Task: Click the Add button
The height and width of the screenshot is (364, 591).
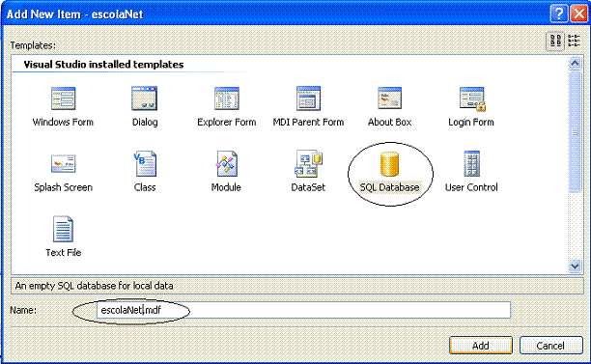Action: [x=481, y=345]
